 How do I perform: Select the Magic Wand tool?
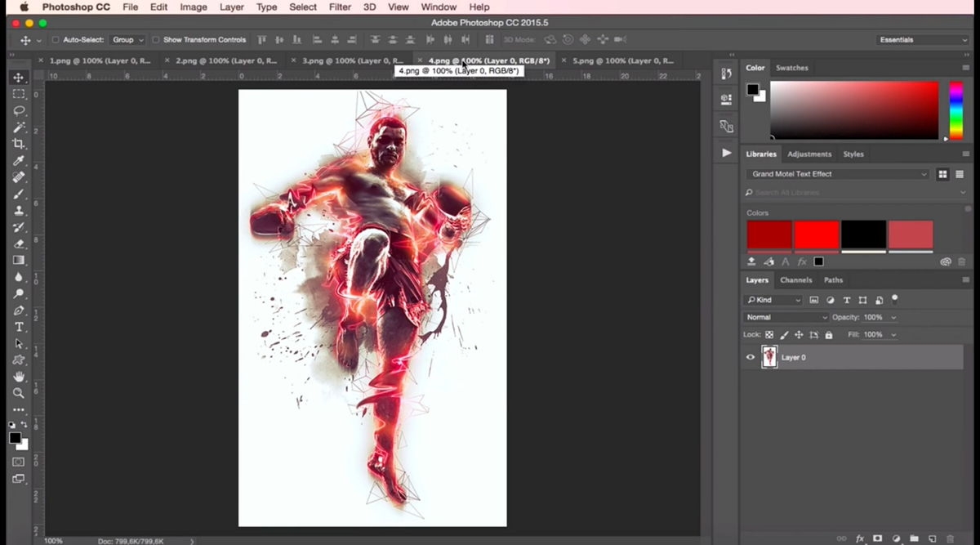[x=18, y=127]
